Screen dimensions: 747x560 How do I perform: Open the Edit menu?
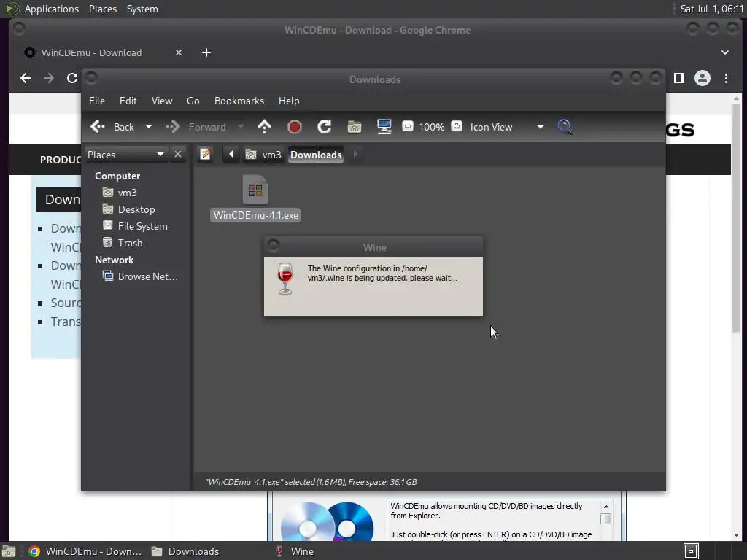[128, 101]
